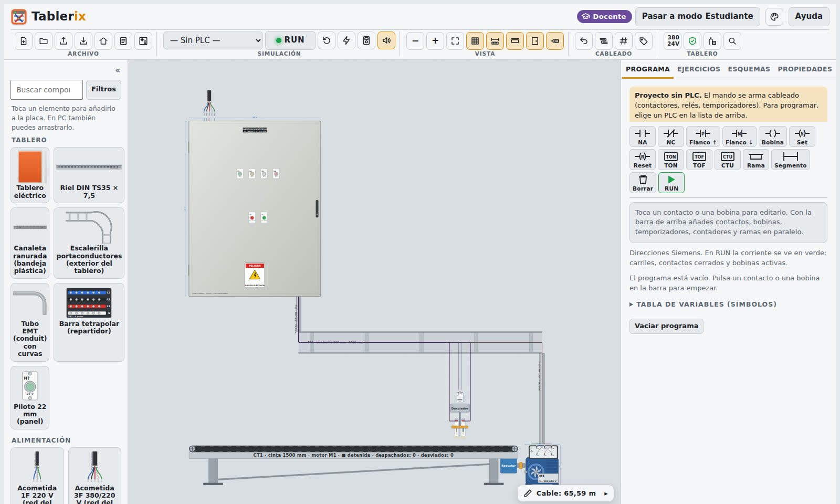Toggle the grid view button
Viewport: 840px width, 504px height.
pos(475,41)
